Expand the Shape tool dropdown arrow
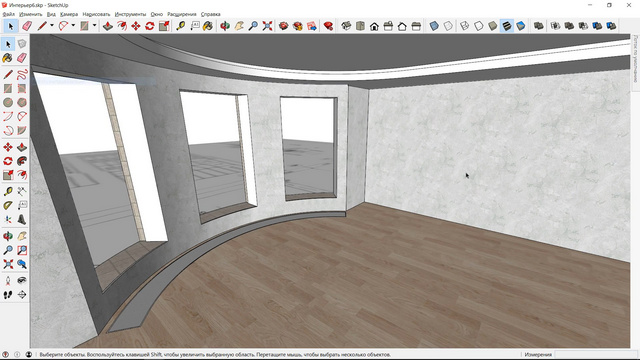Screen dimensions: 640x360 [x=94, y=26]
